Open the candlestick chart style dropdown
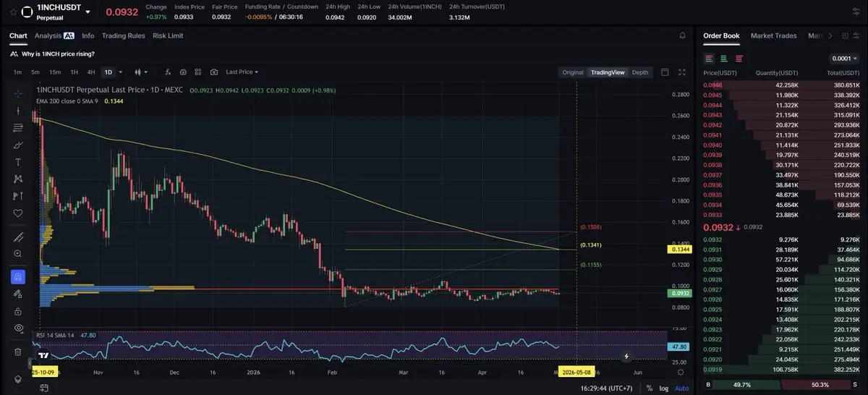868x395 pixels. click(x=141, y=72)
